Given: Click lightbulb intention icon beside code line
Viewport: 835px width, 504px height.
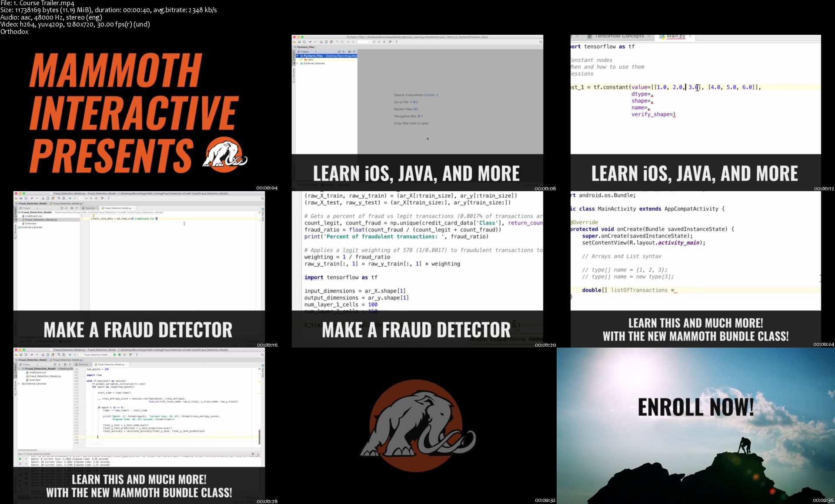Looking at the screenshot, I should tap(94, 216).
